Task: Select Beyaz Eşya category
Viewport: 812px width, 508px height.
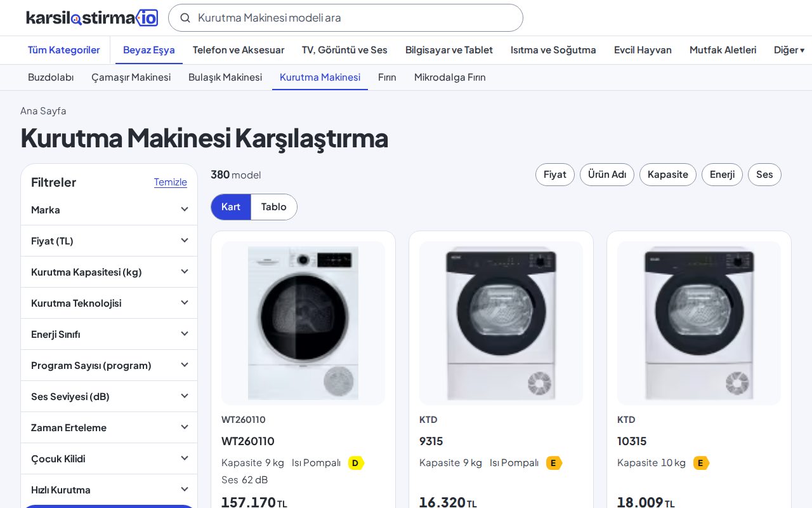Action: coord(149,50)
